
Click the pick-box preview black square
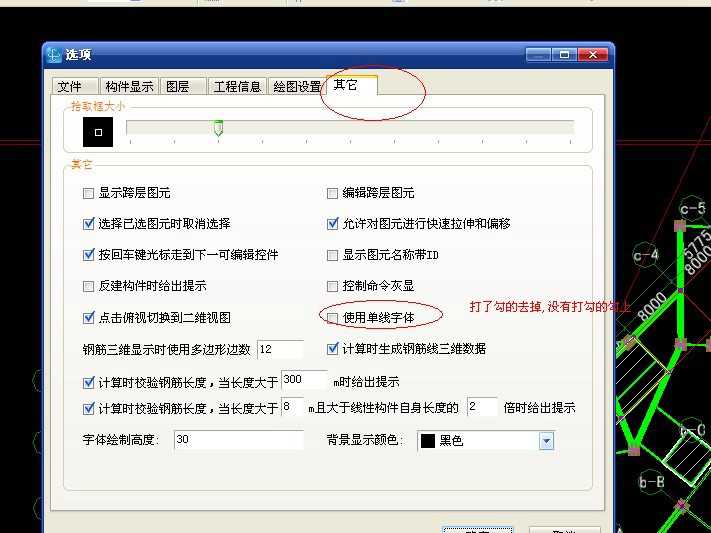tap(98, 132)
